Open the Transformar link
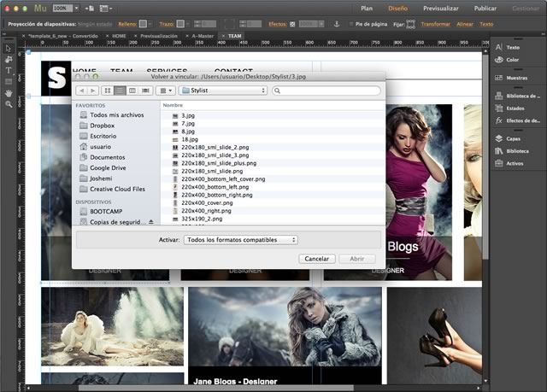This screenshot has width=547, height=392. coord(435,24)
